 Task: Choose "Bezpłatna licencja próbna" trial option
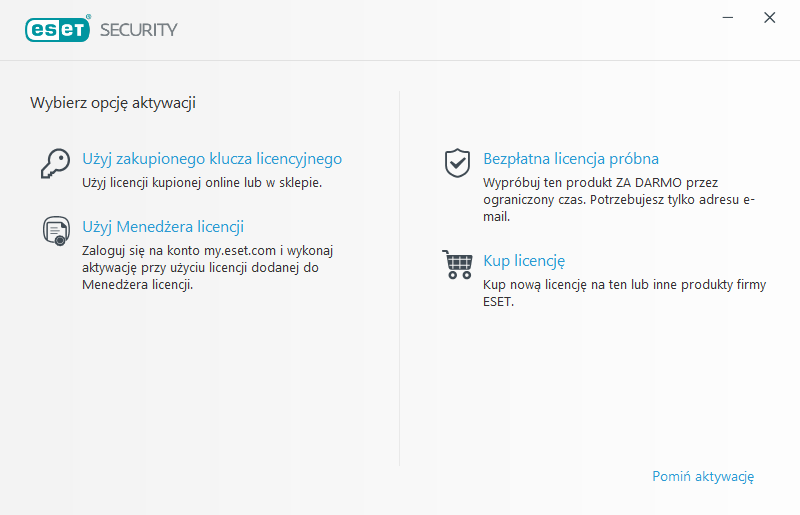[x=571, y=159]
